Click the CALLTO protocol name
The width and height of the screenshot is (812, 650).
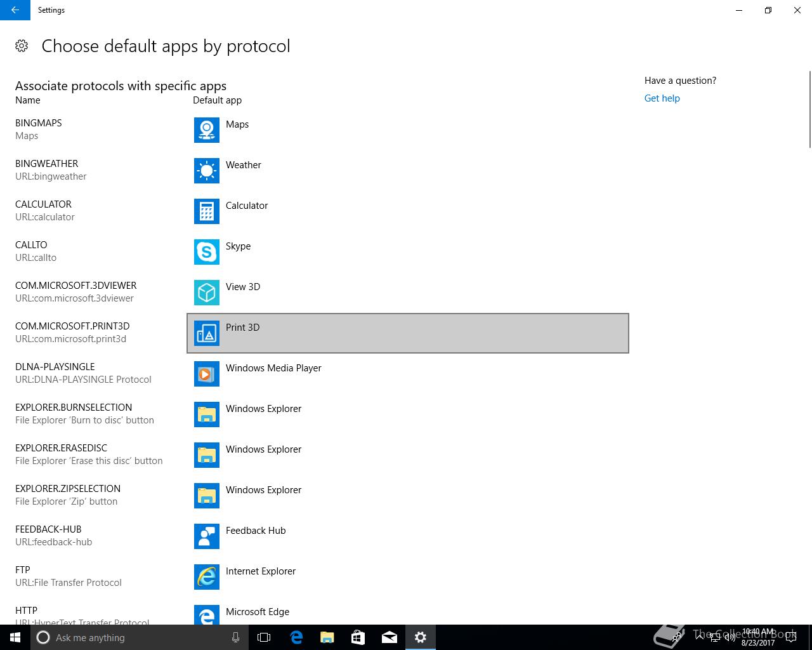[31, 245]
